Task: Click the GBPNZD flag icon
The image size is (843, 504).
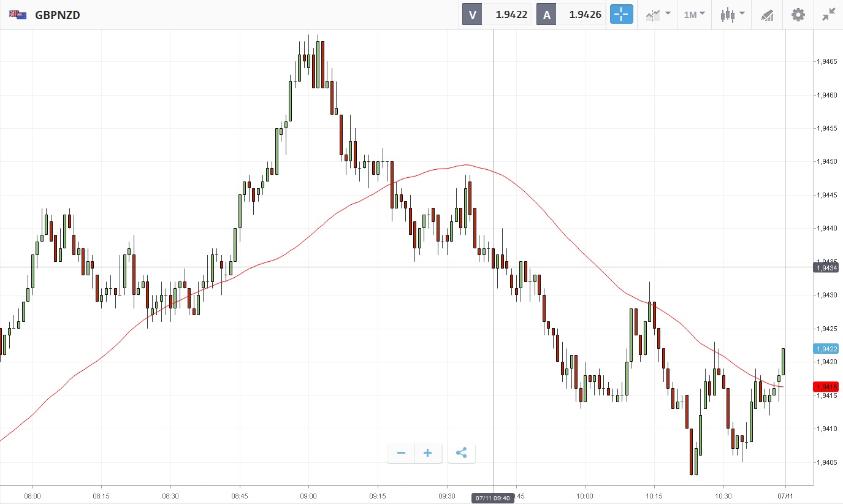Action: (18, 14)
